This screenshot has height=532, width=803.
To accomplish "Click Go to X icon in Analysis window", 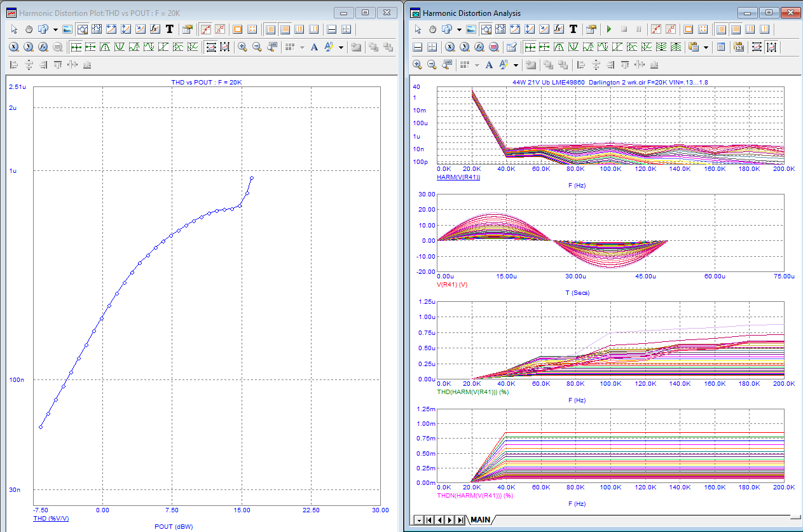I will pos(450,47).
